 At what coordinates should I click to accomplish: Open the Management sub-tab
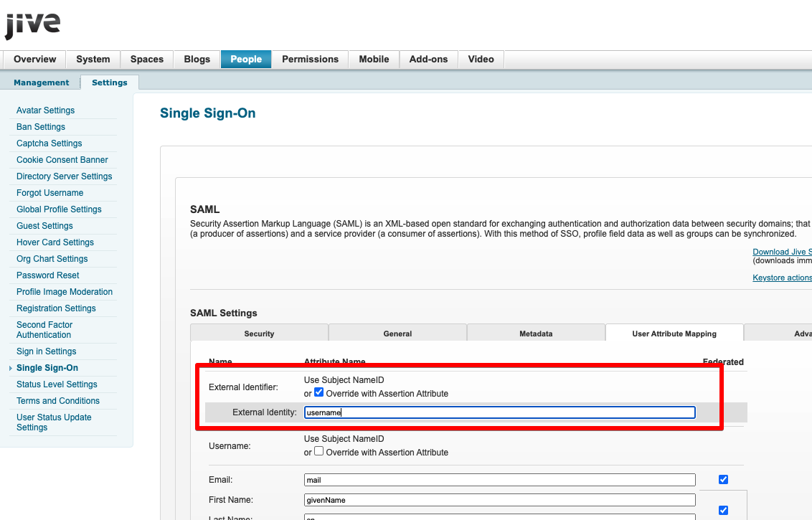click(42, 82)
